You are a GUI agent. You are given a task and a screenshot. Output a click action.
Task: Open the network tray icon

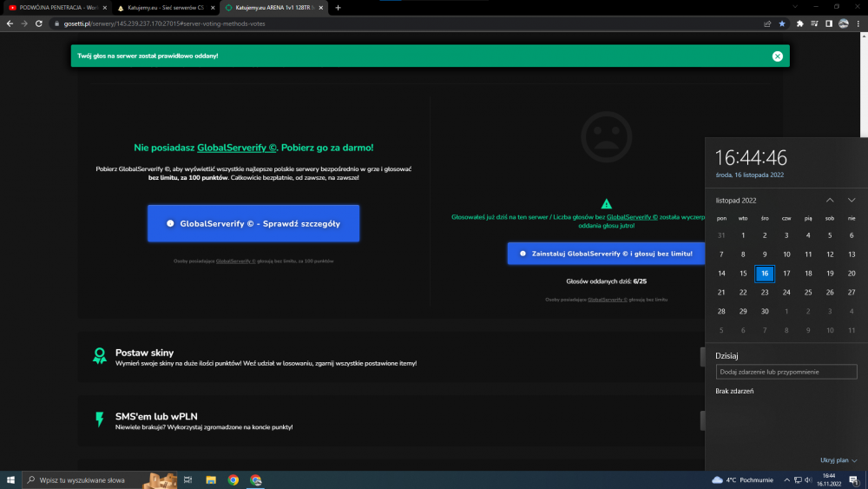[x=798, y=479]
